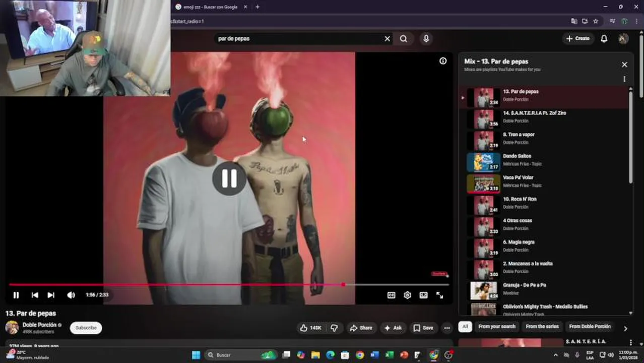Screen dimensions: 644x363
Task: Click translate page icon in address bar
Action: pyautogui.click(x=574, y=21)
